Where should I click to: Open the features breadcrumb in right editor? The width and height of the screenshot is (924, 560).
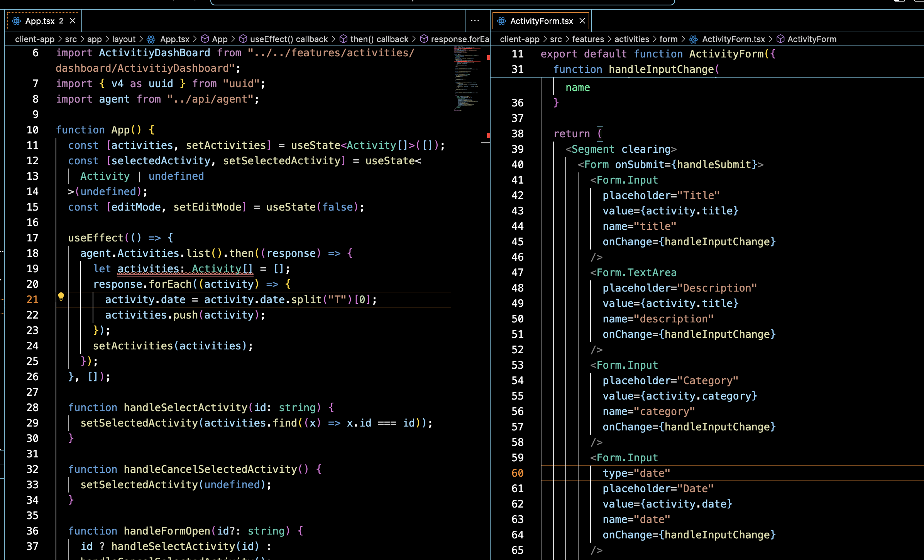tap(588, 39)
